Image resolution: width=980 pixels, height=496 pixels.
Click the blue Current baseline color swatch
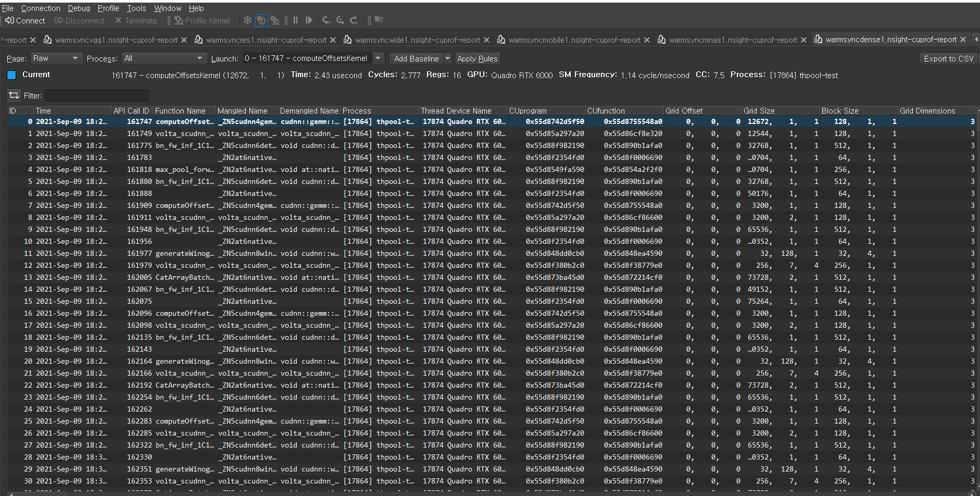11,75
